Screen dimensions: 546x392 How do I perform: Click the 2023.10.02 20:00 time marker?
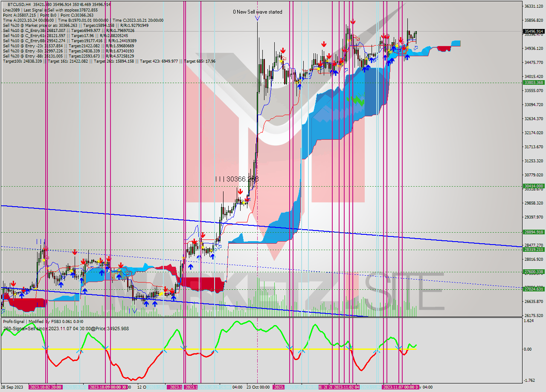46,387
